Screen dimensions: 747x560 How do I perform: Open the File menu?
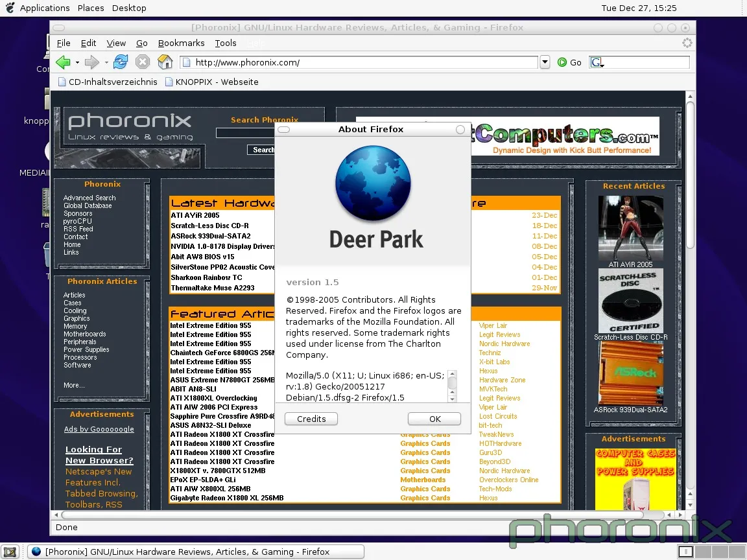(64, 43)
